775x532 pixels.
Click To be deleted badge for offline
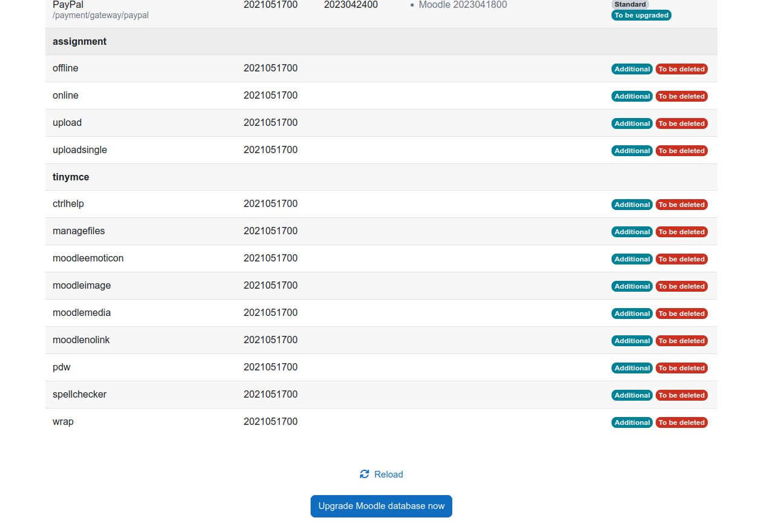click(x=682, y=69)
